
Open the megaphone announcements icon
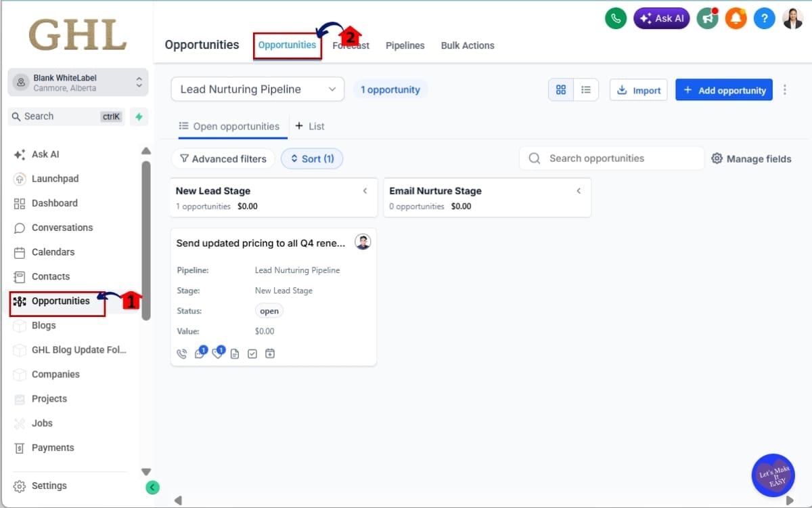click(707, 19)
